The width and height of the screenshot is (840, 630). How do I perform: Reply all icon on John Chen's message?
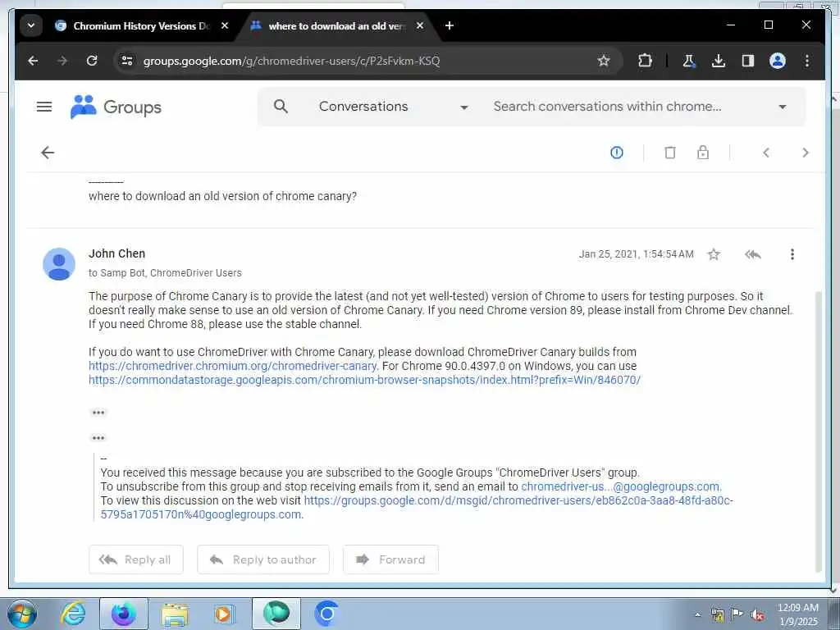tap(753, 254)
